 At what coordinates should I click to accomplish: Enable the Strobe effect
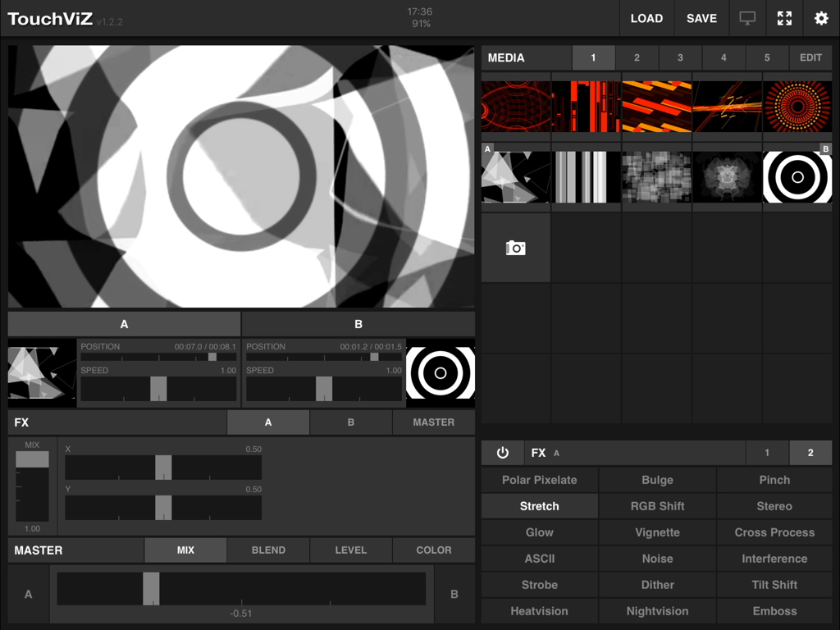(x=540, y=585)
